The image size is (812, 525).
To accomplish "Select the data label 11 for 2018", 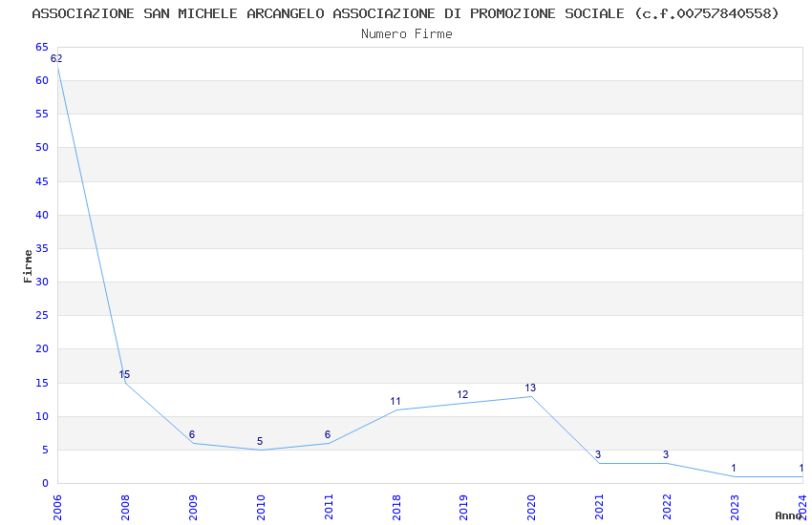I will (x=395, y=401).
